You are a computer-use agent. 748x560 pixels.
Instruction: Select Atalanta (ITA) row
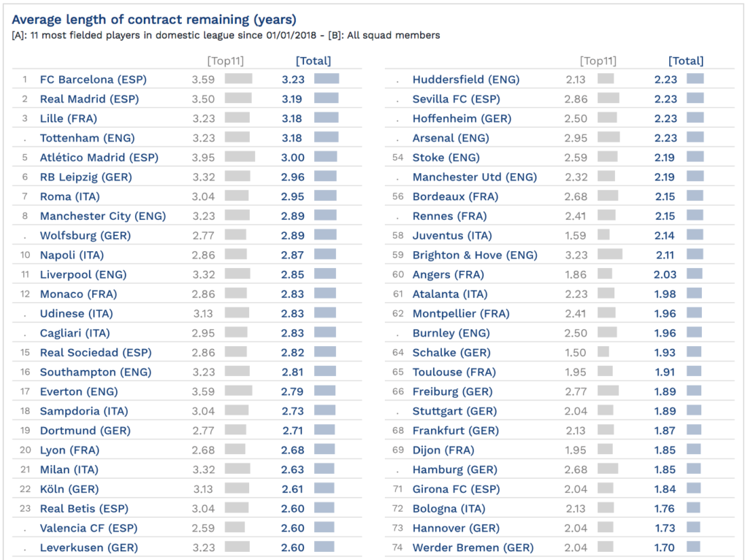coord(450,294)
